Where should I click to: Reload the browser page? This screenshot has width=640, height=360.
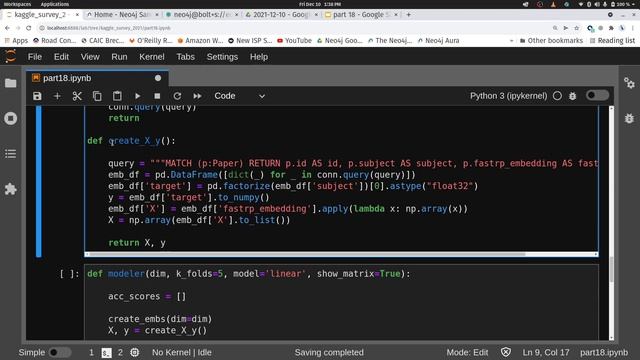29,28
